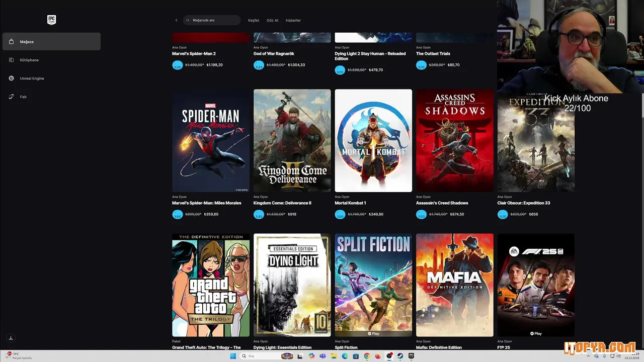Click the ₺359,60 Miles Morales price
Viewport: 644px width, 362px height.
pyautogui.click(x=212, y=214)
